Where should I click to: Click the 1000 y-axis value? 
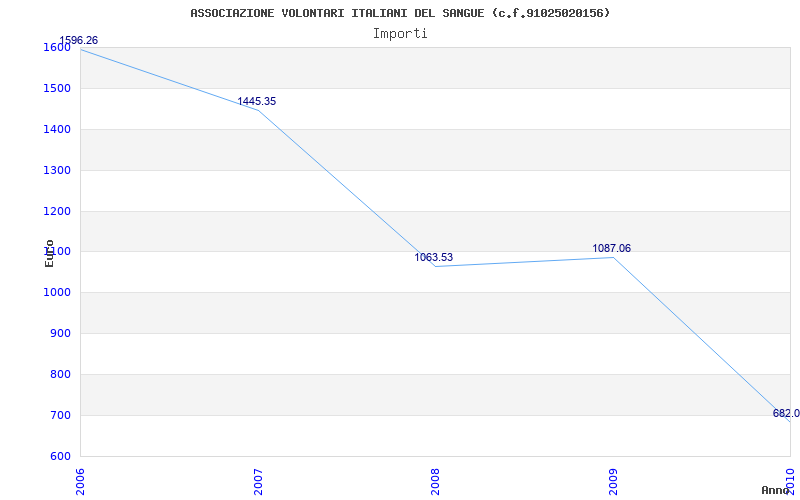(57, 293)
